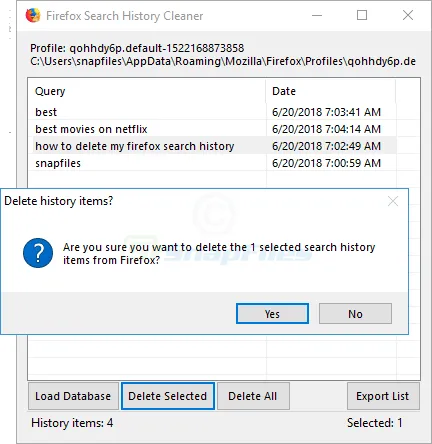
Task: Click the profile folder path text
Action: [x=223, y=61]
